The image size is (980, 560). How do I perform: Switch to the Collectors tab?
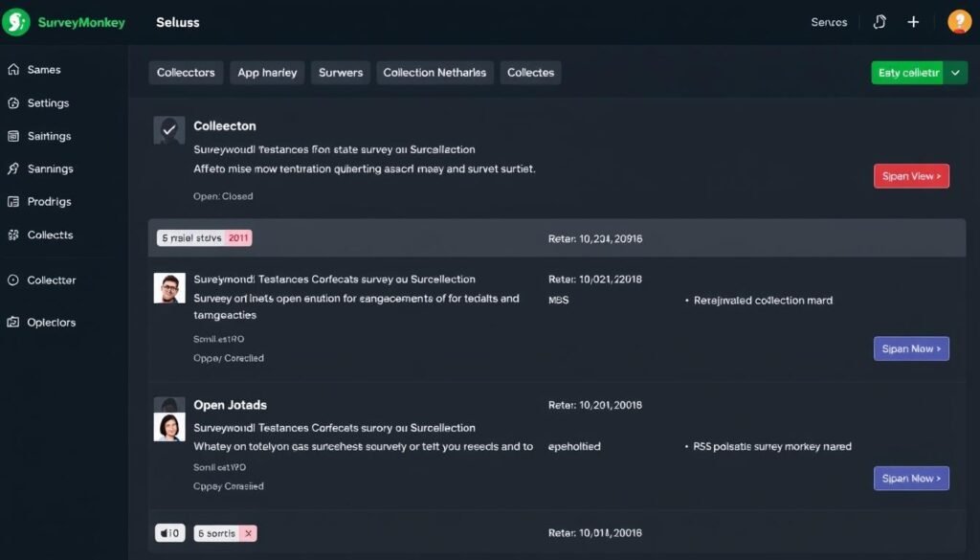tap(186, 72)
